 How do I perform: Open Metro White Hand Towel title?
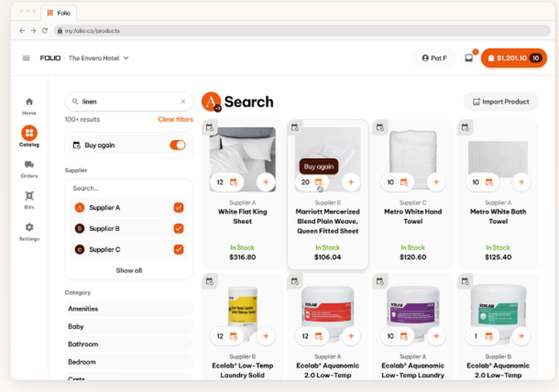pos(413,216)
